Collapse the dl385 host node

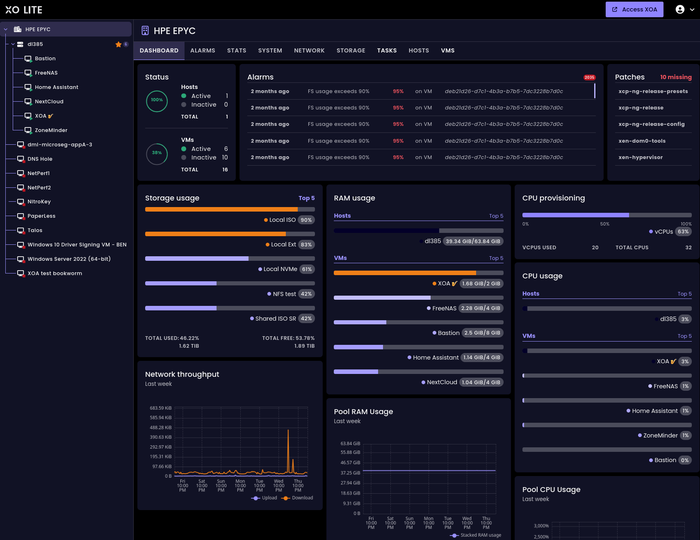pos(12,44)
